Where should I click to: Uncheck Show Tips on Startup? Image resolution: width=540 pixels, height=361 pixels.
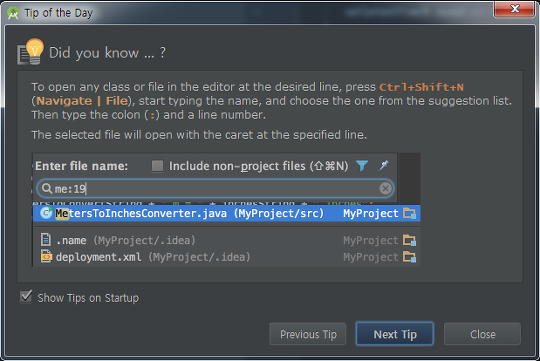26,297
